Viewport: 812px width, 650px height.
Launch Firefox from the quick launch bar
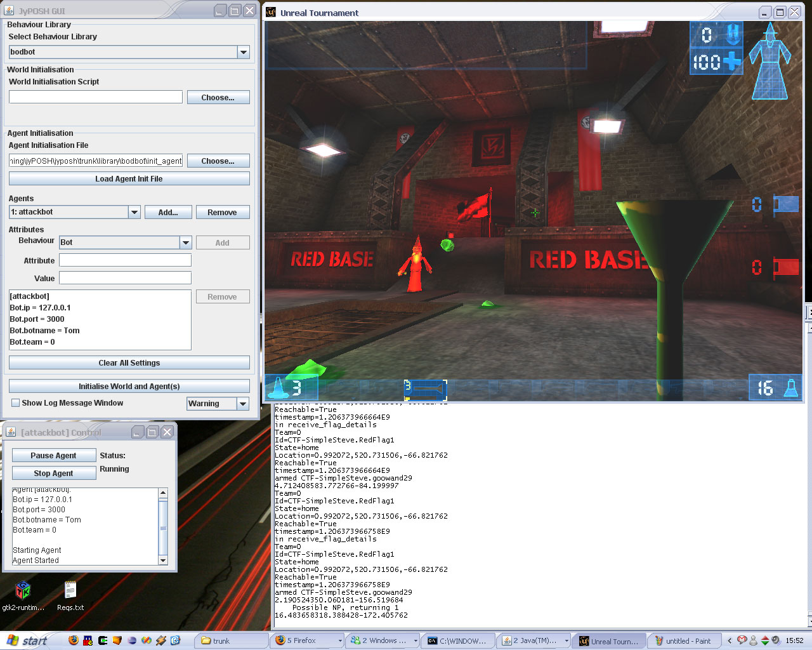click(74, 640)
